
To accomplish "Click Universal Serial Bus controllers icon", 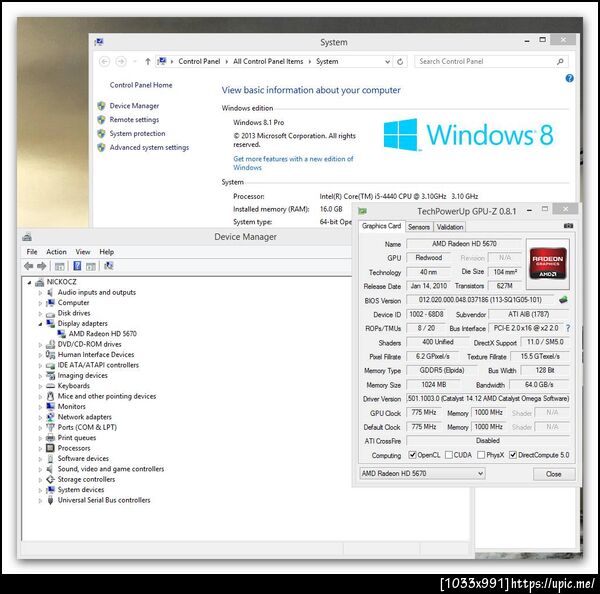I will 50,500.
